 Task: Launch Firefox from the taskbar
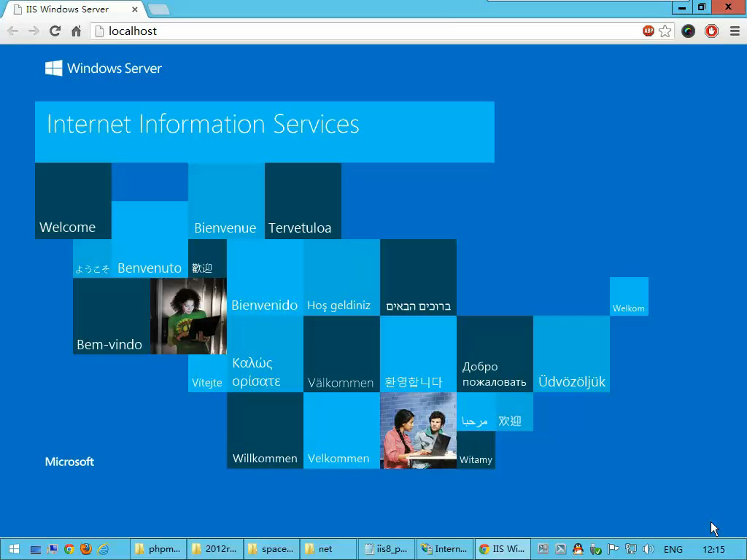[x=86, y=549]
